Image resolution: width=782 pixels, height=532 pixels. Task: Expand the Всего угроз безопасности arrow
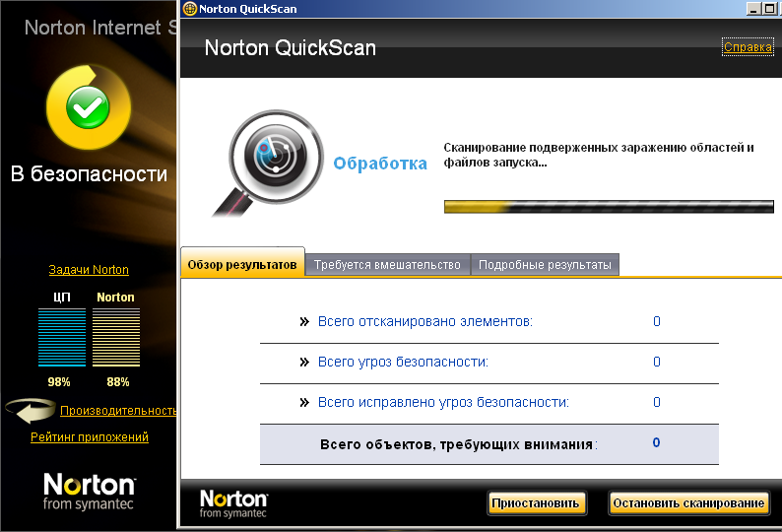tap(304, 363)
